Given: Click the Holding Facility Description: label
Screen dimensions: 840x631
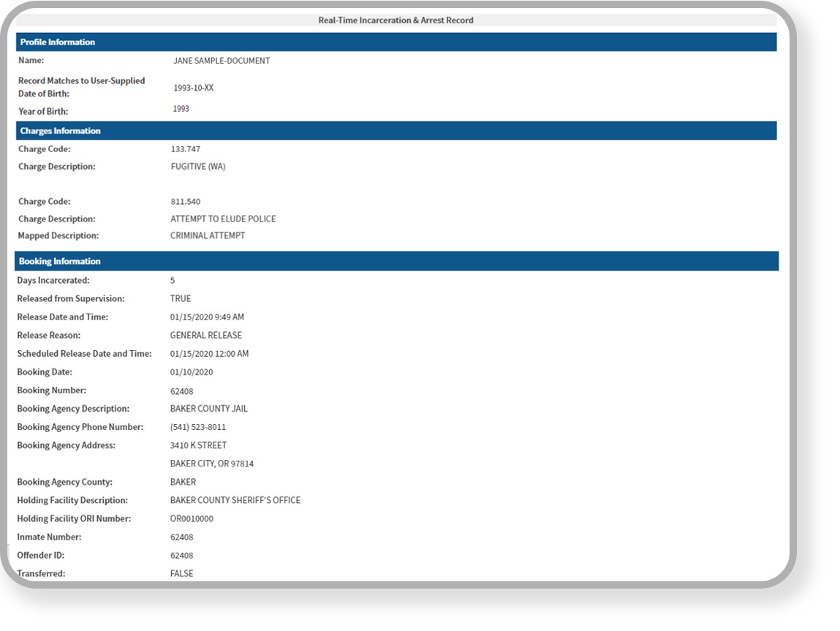Looking at the screenshot, I should (72, 500).
